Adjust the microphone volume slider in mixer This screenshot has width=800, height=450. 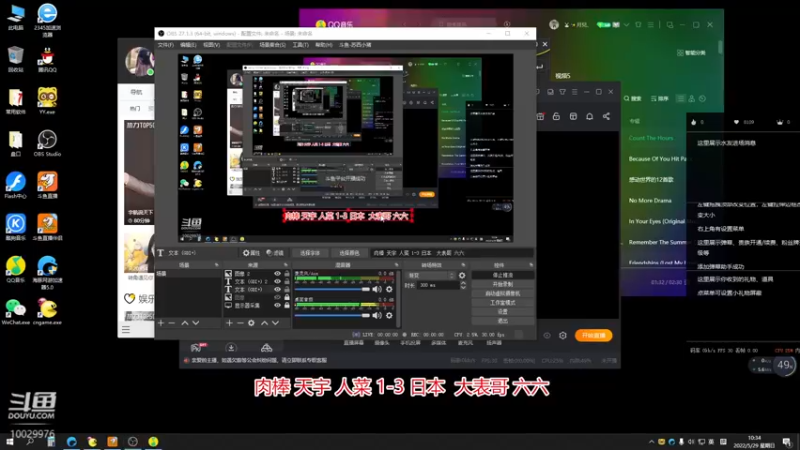[332, 289]
